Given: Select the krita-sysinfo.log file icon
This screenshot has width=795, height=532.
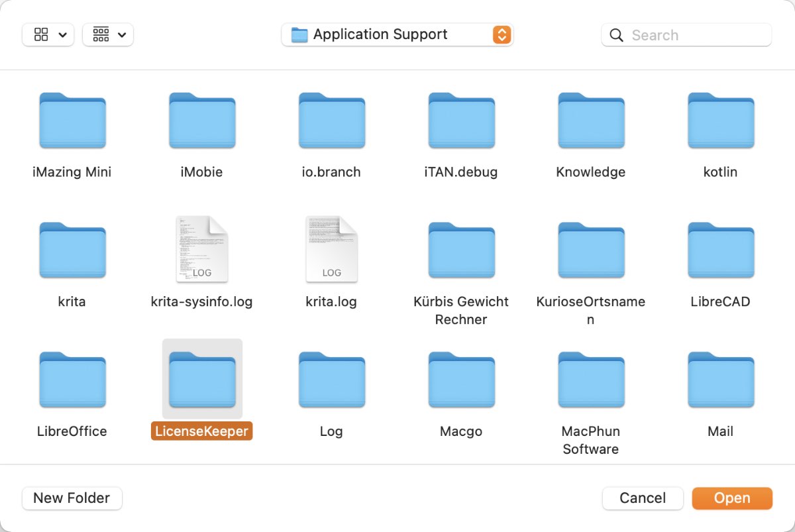Looking at the screenshot, I should [x=202, y=249].
